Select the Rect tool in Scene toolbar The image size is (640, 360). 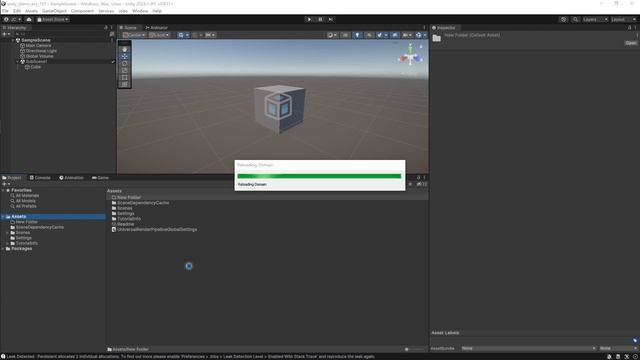124,77
